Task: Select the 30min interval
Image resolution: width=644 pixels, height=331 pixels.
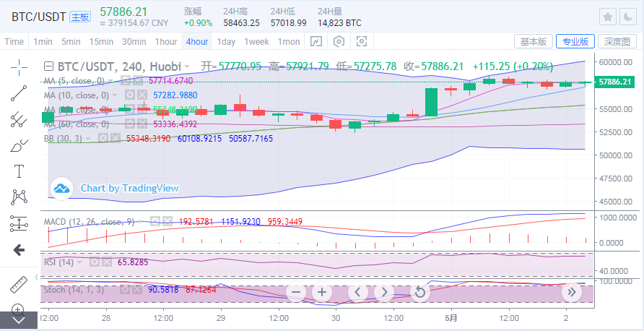Action: [x=134, y=41]
